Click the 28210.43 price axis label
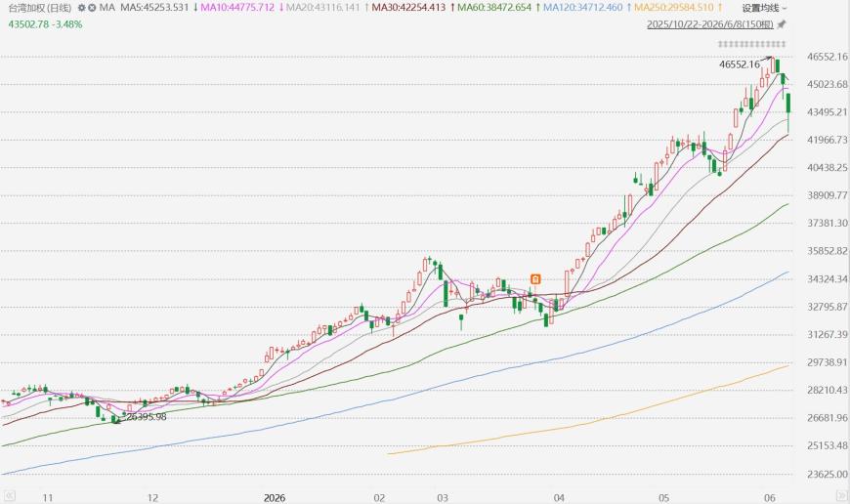The width and height of the screenshot is (850, 504). [828, 390]
